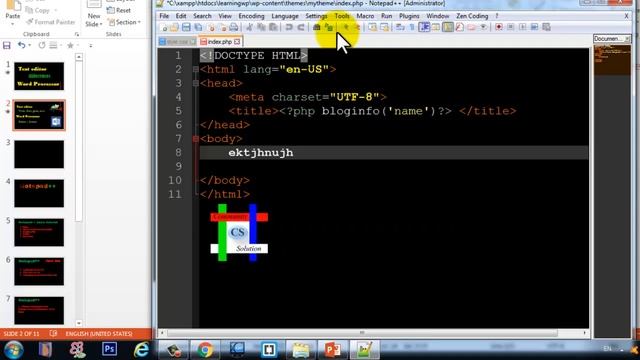Open the Search menu in Notepad++

(202, 16)
